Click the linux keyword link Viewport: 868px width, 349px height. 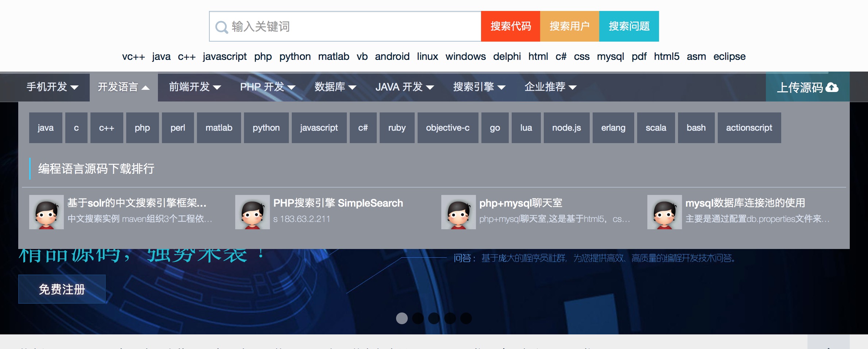[x=427, y=57]
